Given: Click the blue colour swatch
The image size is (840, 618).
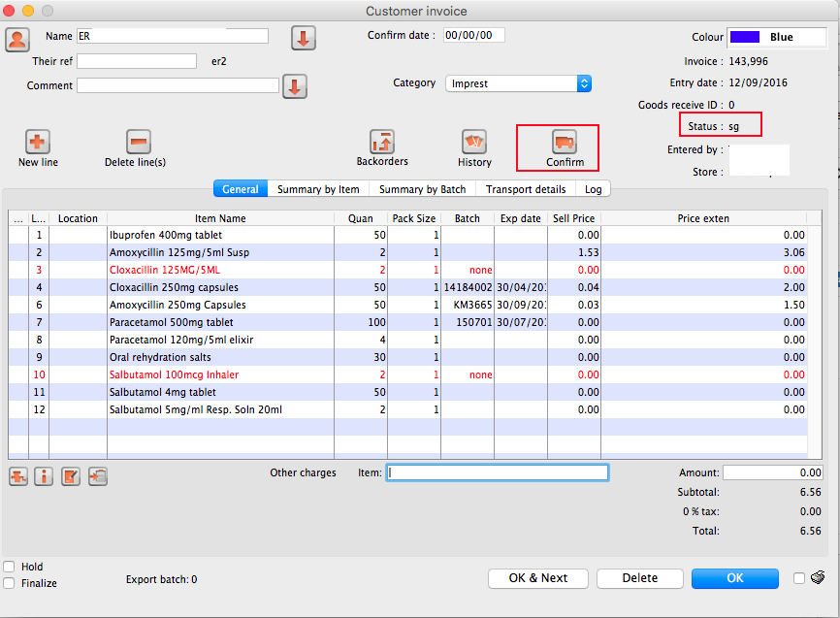Looking at the screenshot, I should click(744, 37).
